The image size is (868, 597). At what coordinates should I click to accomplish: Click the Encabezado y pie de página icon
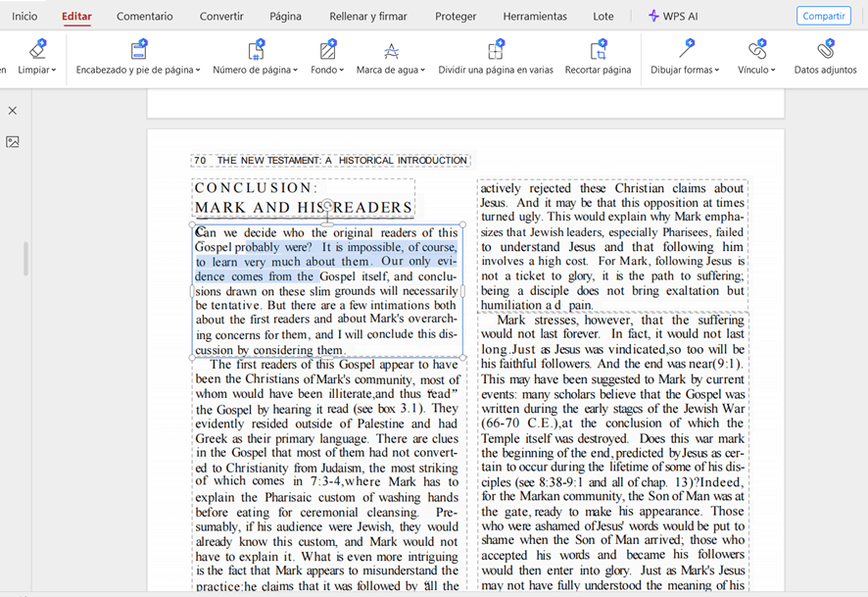(x=138, y=50)
